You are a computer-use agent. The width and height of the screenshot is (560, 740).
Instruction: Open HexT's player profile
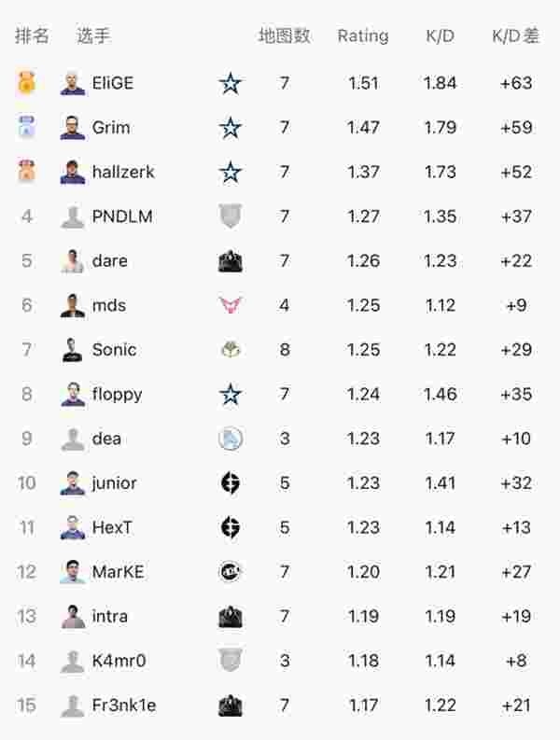(x=112, y=527)
